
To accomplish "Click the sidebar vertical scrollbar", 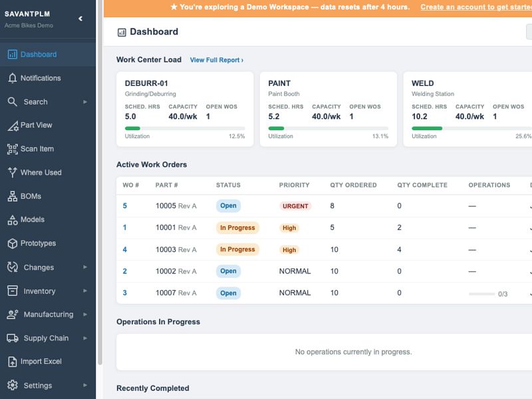I will (100, 184).
